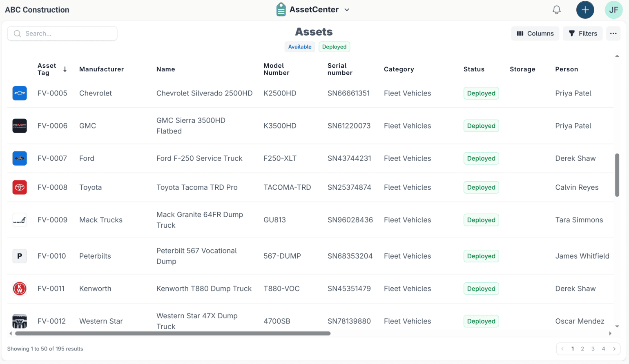This screenshot has width=629, height=364.
Task: Click person Tara Simmons
Action: click(579, 220)
